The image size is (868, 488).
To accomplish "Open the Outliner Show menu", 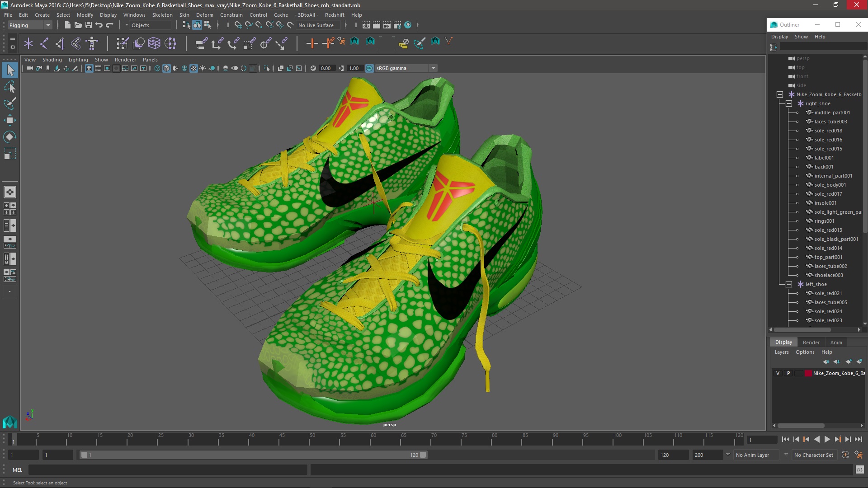I will [x=801, y=37].
